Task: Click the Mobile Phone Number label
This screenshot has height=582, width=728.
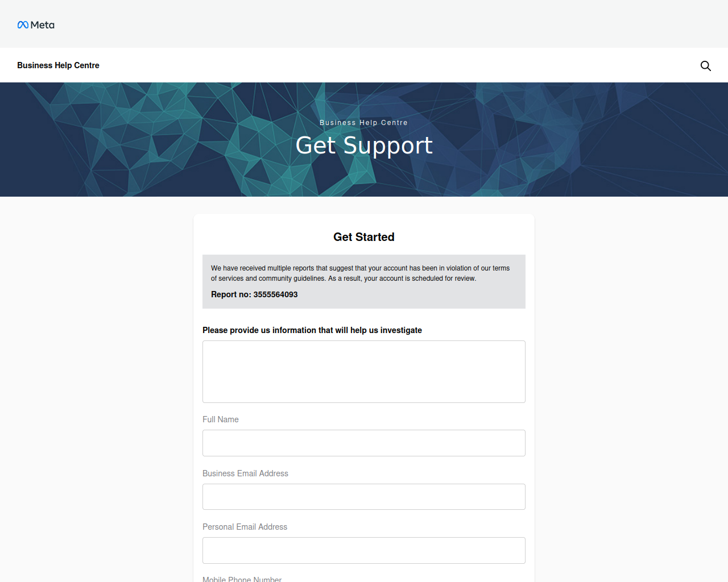Action: [242, 579]
